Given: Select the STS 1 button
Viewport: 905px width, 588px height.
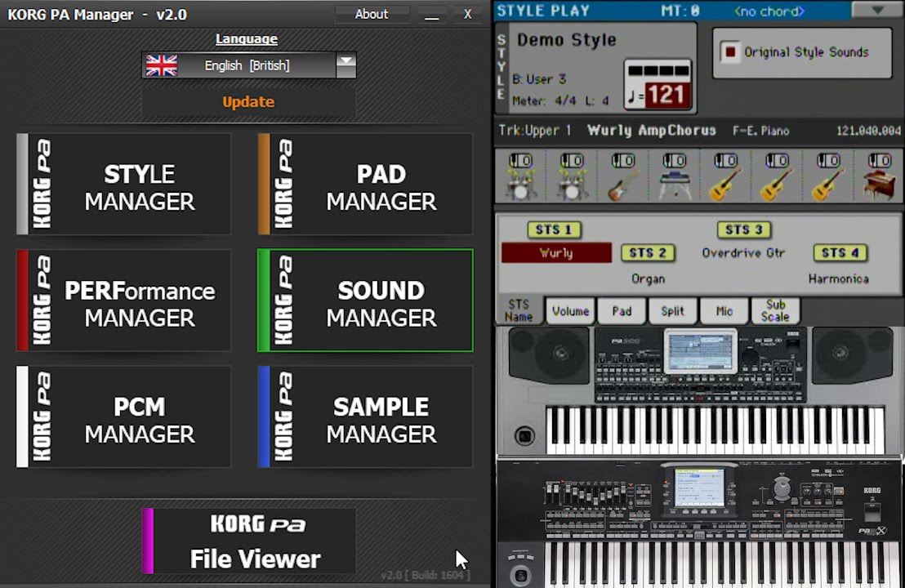Looking at the screenshot, I should 554,229.
